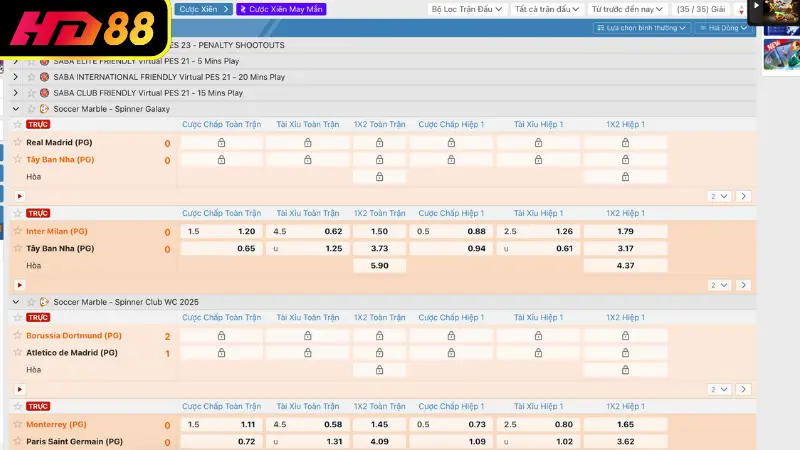The width and height of the screenshot is (800, 450).
Task: Select 1X2 odds 4.09 for Paris Saint Germain
Action: click(380, 441)
